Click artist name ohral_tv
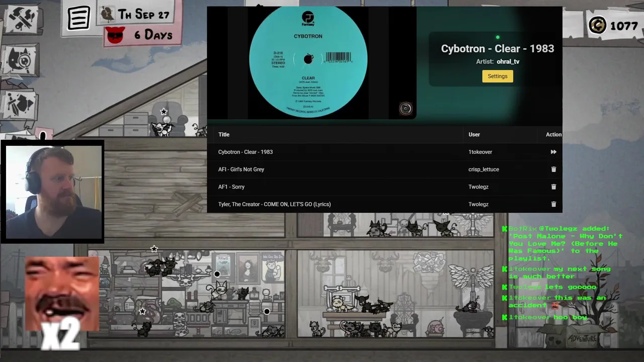Image resolution: width=644 pixels, height=362 pixels. click(x=508, y=61)
